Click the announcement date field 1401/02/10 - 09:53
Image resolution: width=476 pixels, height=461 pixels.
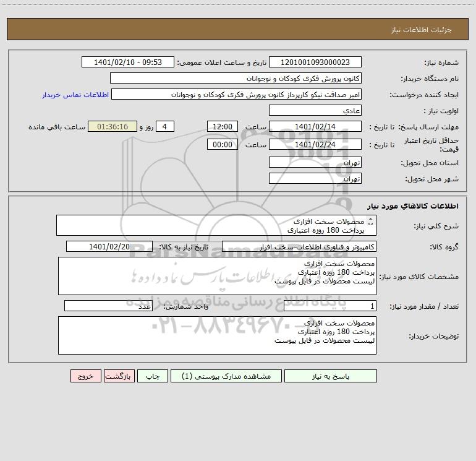point(128,62)
